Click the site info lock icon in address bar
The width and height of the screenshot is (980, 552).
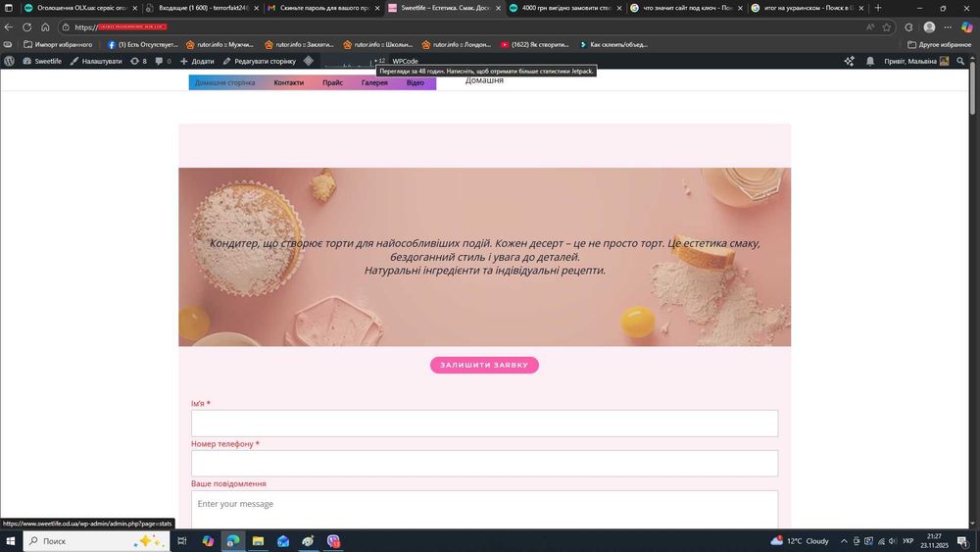coord(66,26)
